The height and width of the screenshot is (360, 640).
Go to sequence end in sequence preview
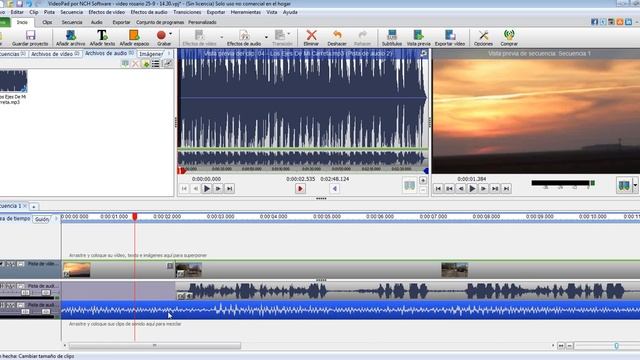click(506, 189)
